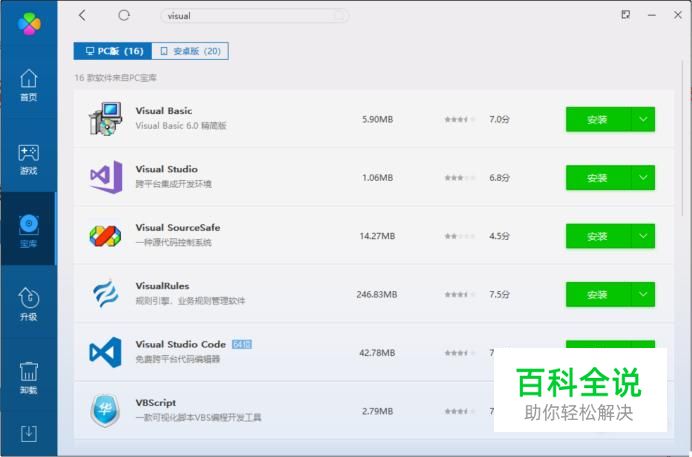Open the VBScript title link
The image size is (692, 457).
coord(156,402)
